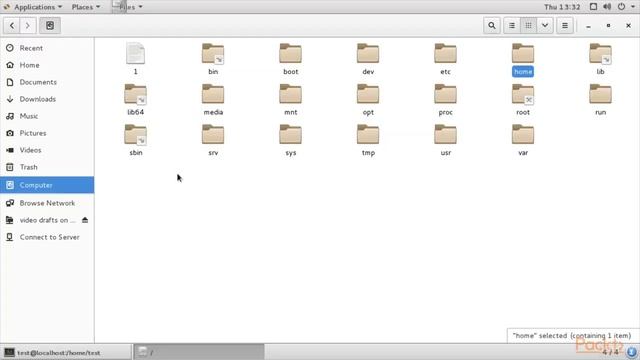
Task: Select the lib folder
Action: [x=600, y=58]
